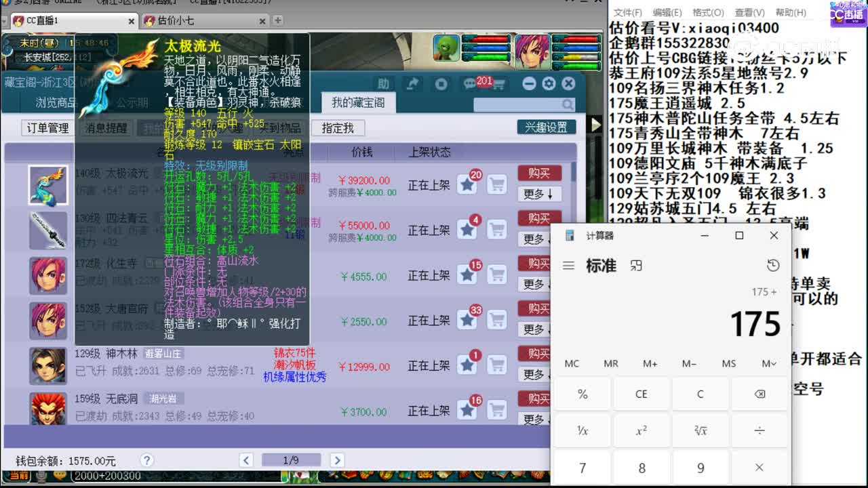Open Notepad 格式(O) menu
Viewport: 868px width, 488px height.
[x=708, y=12]
